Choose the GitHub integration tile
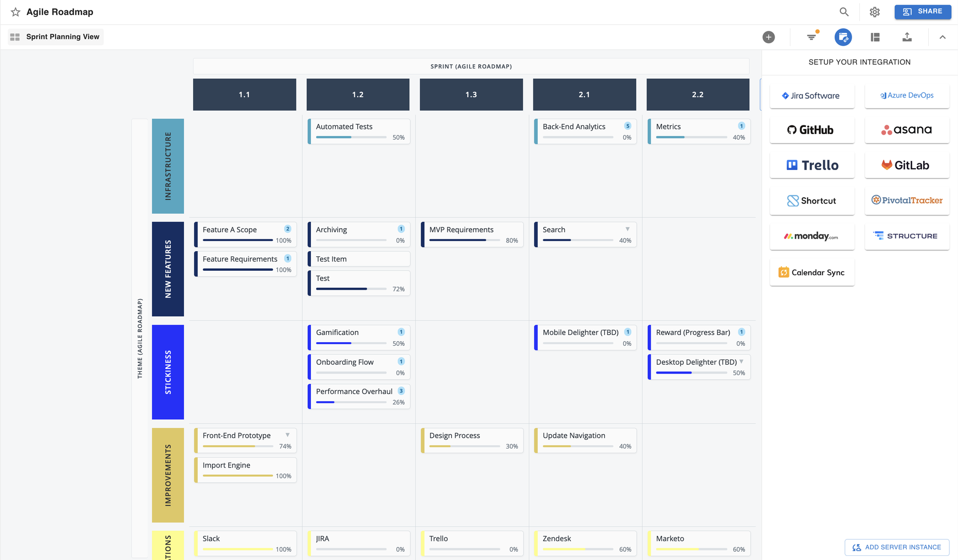 tap(812, 130)
